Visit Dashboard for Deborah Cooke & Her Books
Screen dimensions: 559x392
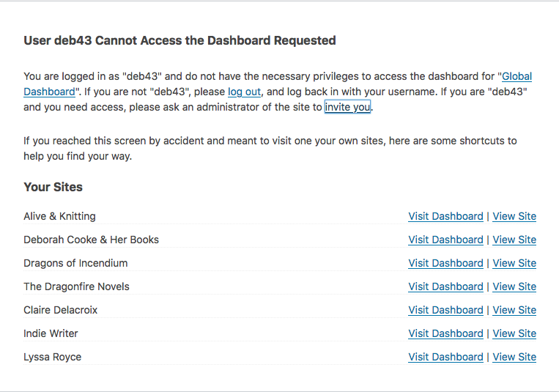point(445,240)
